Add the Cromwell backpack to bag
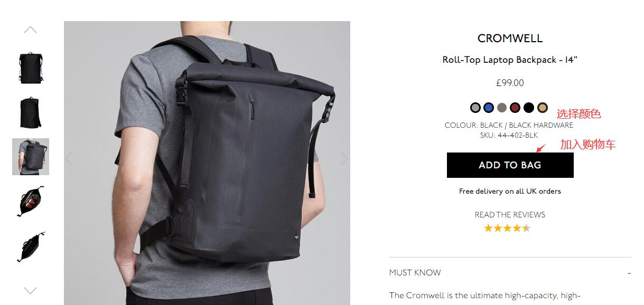The height and width of the screenshot is (305, 644). pos(510,165)
